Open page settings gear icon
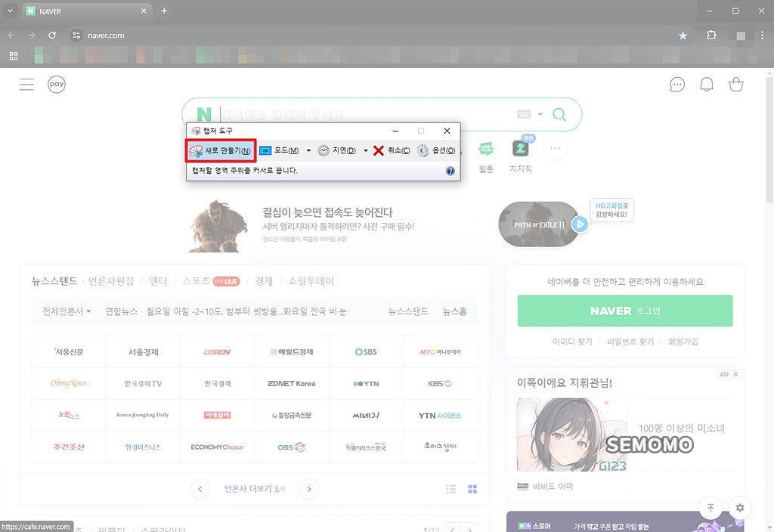The width and height of the screenshot is (774, 532). coord(740,508)
